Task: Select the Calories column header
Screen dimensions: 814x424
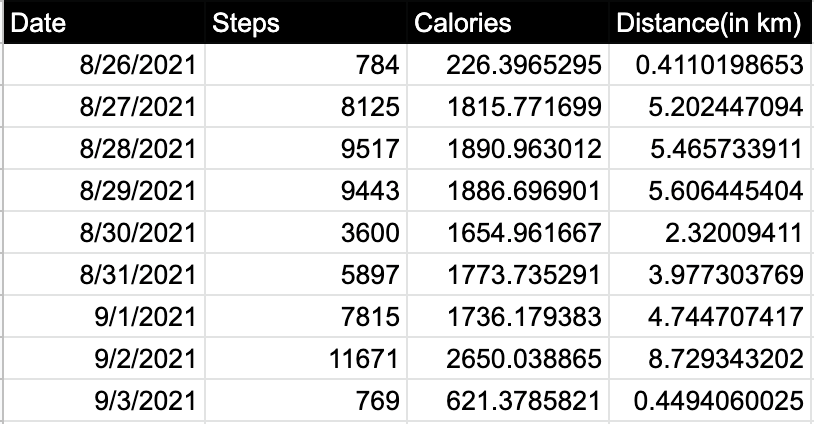Action: coord(508,22)
